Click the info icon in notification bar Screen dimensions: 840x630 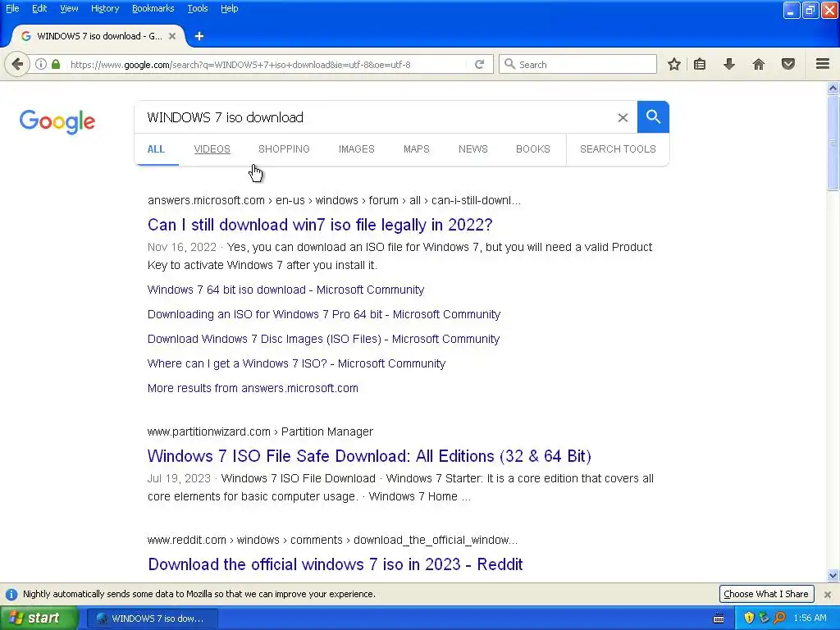coord(11,594)
